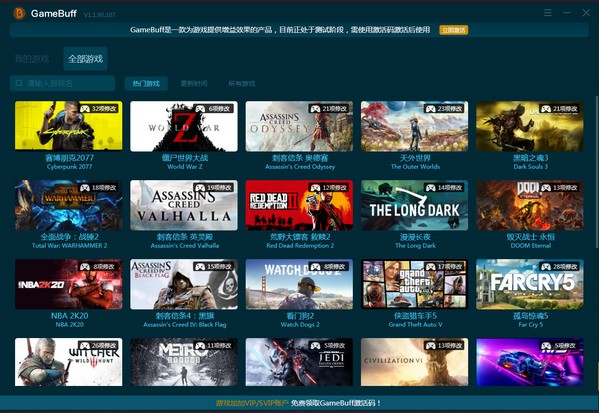Open the Total War WARHAMMER 2 cover
Viewport: 599px width, 413px height.
69,205
